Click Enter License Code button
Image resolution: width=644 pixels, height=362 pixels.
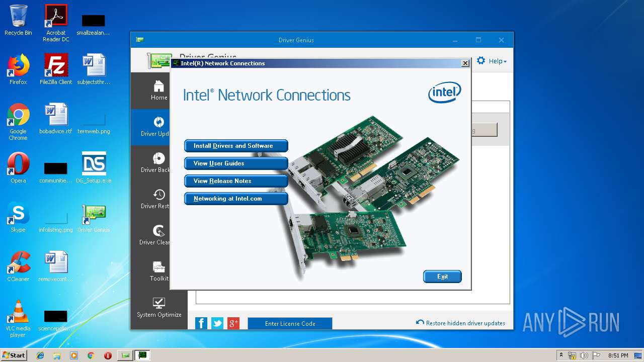point(290,324)
